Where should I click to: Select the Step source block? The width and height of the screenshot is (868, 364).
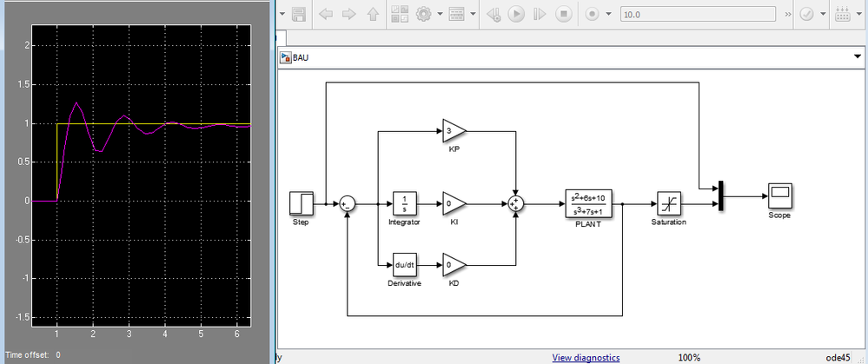coord(301,203)
